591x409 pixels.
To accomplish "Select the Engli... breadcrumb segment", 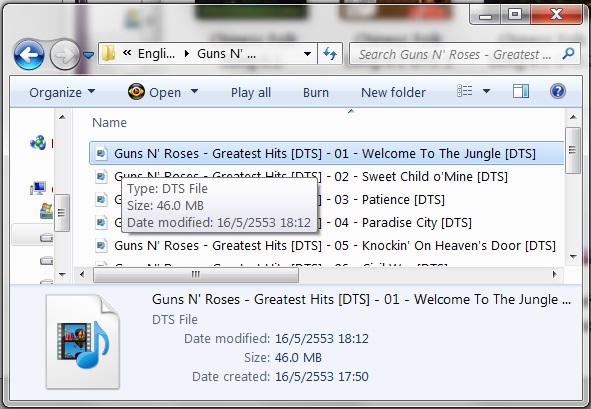I will point(156,54).
